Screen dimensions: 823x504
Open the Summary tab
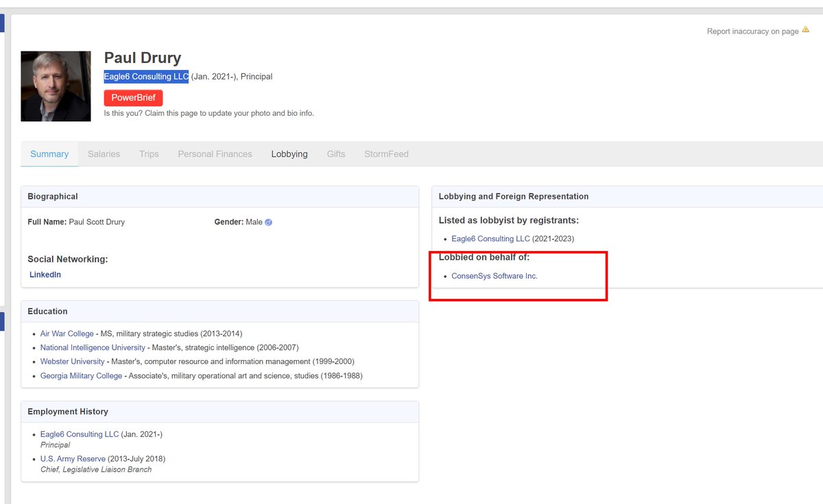coord(49,154)
